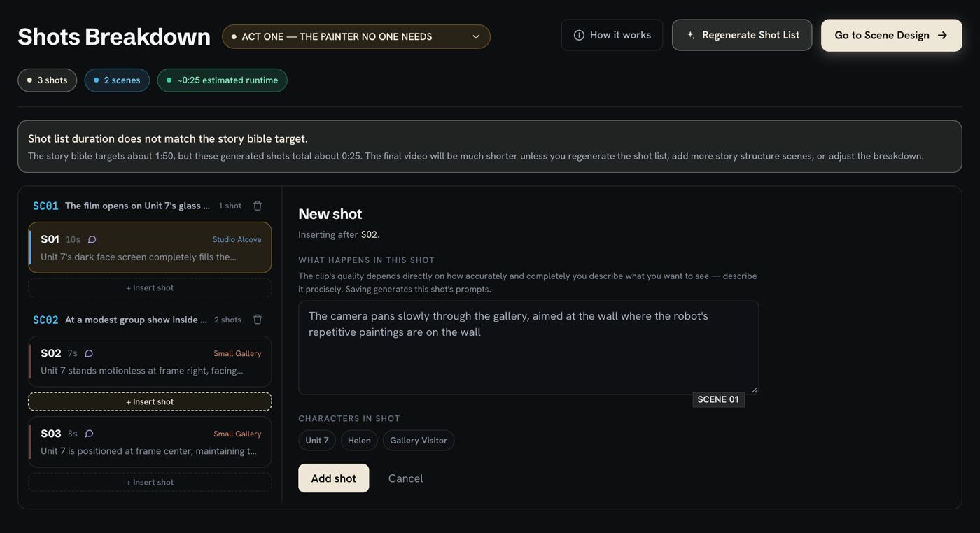Insert shot below S01 in SC01
Viewport: 980px width, 533px height.
point(150,287)
